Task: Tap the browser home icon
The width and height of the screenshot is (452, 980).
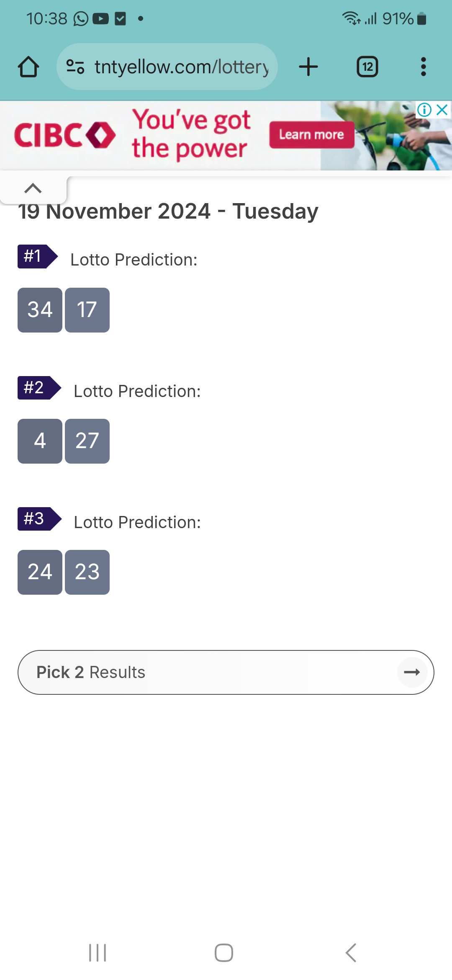Action: click(28, 67)
